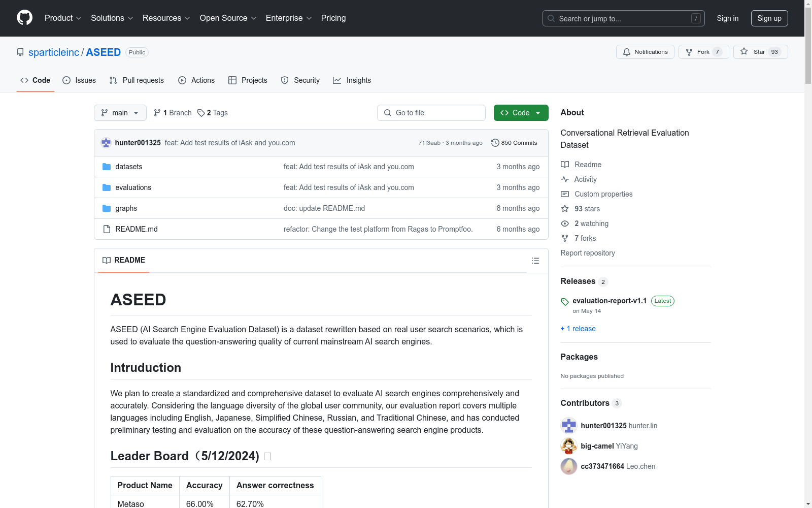
Task: Click the eye icon beside 2 watching
Action: click(x=565, y=224)
